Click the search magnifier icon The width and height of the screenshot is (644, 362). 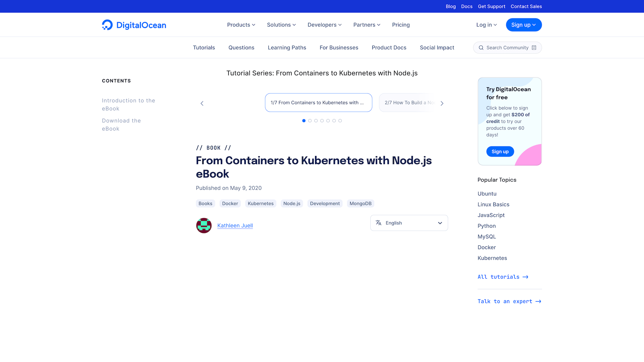coord(481,48)
